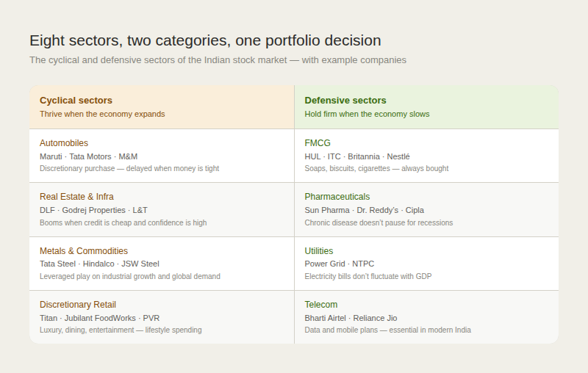This screenshot has width=588, height=373.
Task: Select the Metals & Commodities heading
Action: [84, 250]
